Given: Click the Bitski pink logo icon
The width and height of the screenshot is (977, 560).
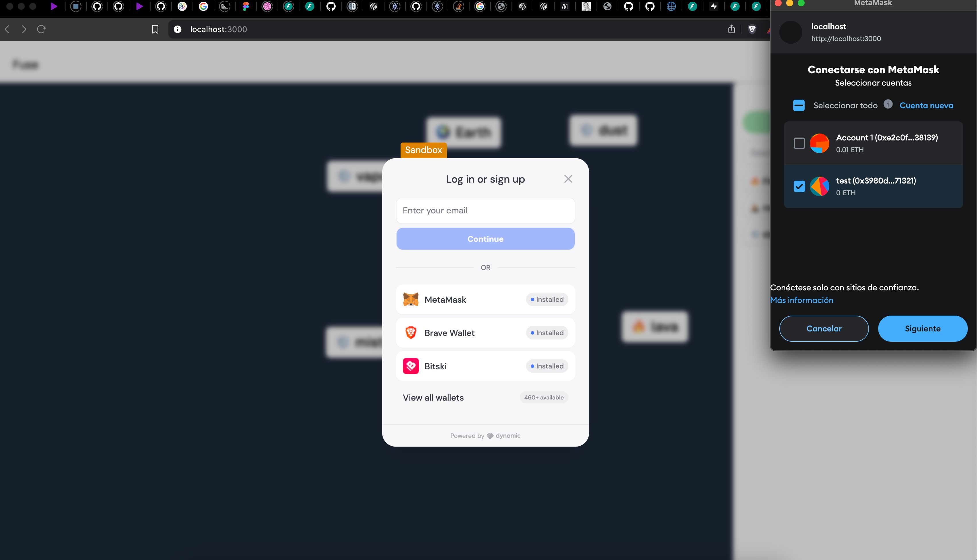Looking at the screenshot, I should click(411, 366).
